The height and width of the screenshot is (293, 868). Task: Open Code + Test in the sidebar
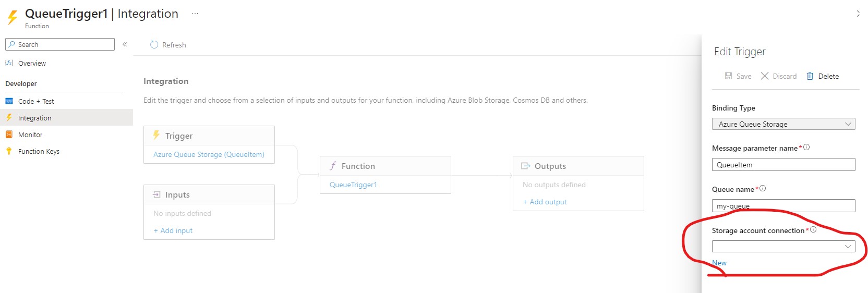coord(35,101)
